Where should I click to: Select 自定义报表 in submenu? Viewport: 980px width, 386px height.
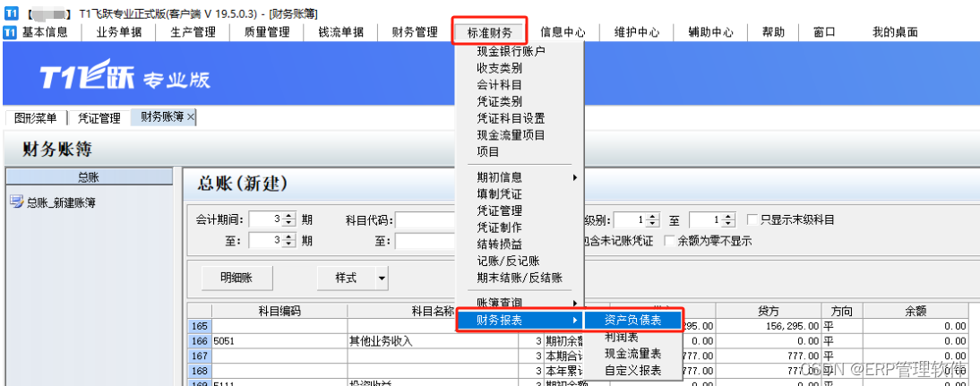tap(632, 371)
